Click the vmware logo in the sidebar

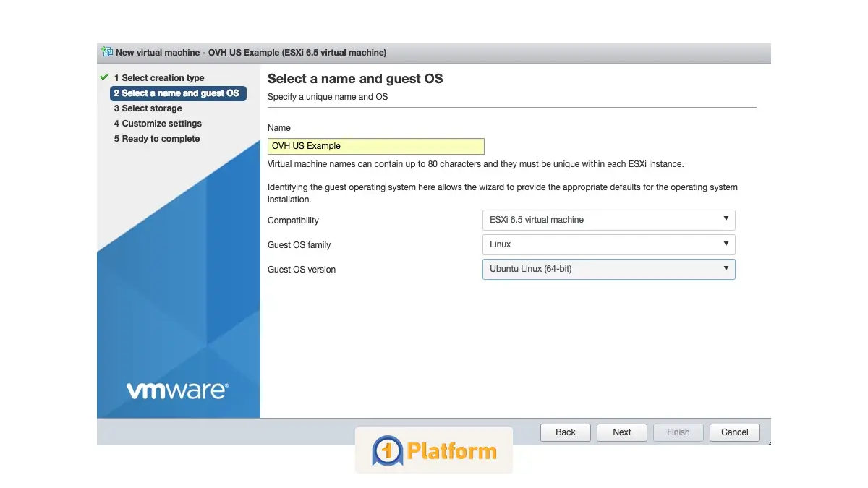[177, 390]
